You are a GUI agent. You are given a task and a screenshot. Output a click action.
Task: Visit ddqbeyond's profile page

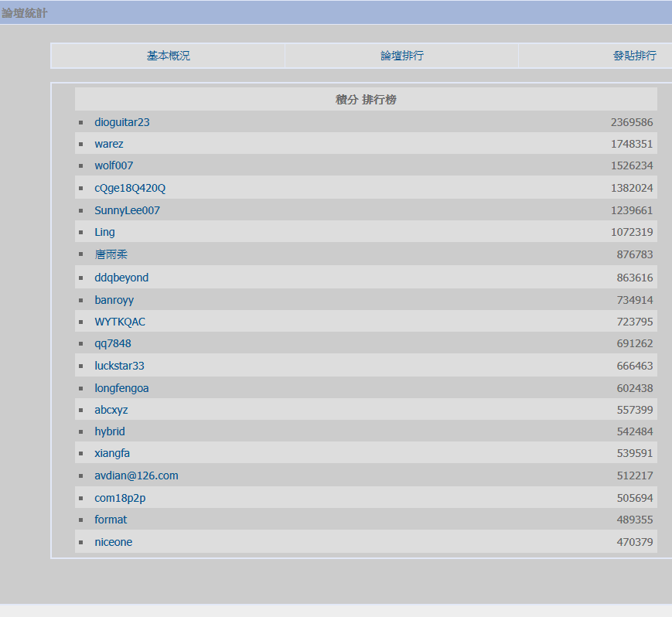tap(121, 278)
